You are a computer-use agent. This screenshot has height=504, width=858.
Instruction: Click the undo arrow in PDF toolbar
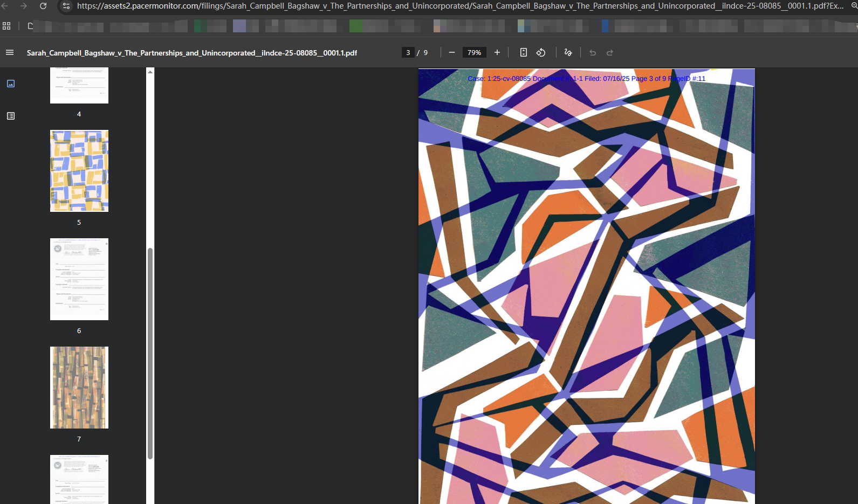click(x=593, y=52)
